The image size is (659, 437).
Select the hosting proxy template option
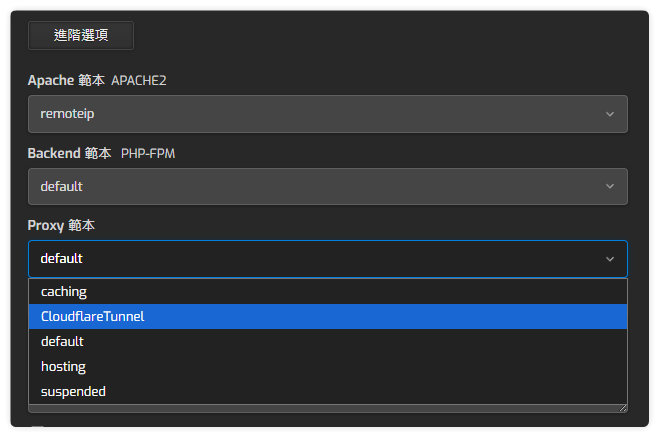pos(63,366)
